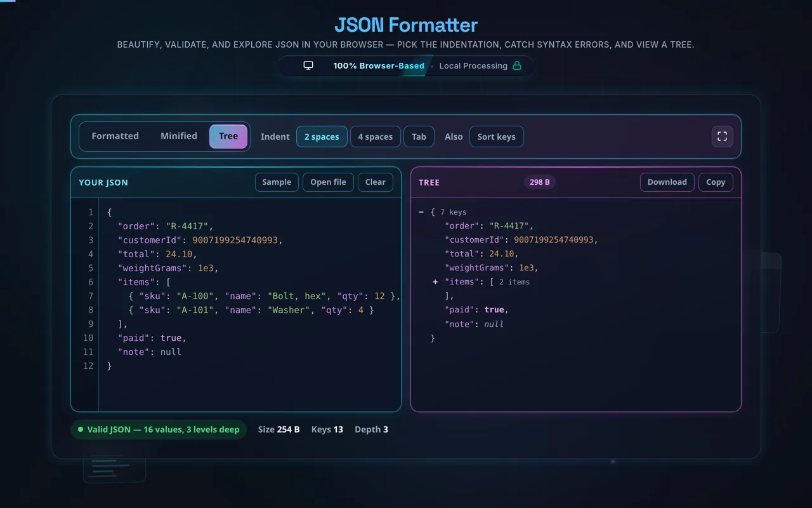Load the Sample JSON
Image resolution: width=812 pixels, height=508 pixels.
tap(277, 182)
